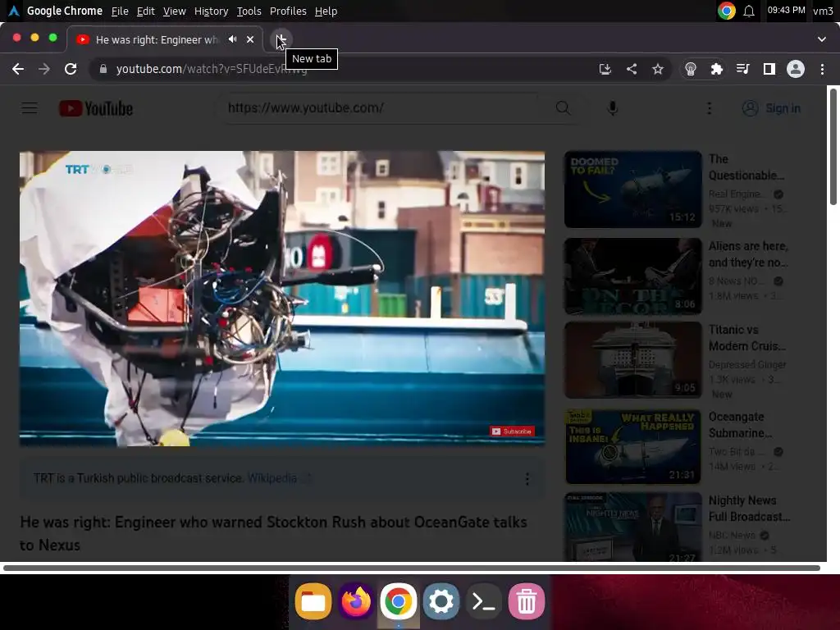Screen dimensions: 840x630
Task: Share this page using the share icon
Action: [632, 69]
